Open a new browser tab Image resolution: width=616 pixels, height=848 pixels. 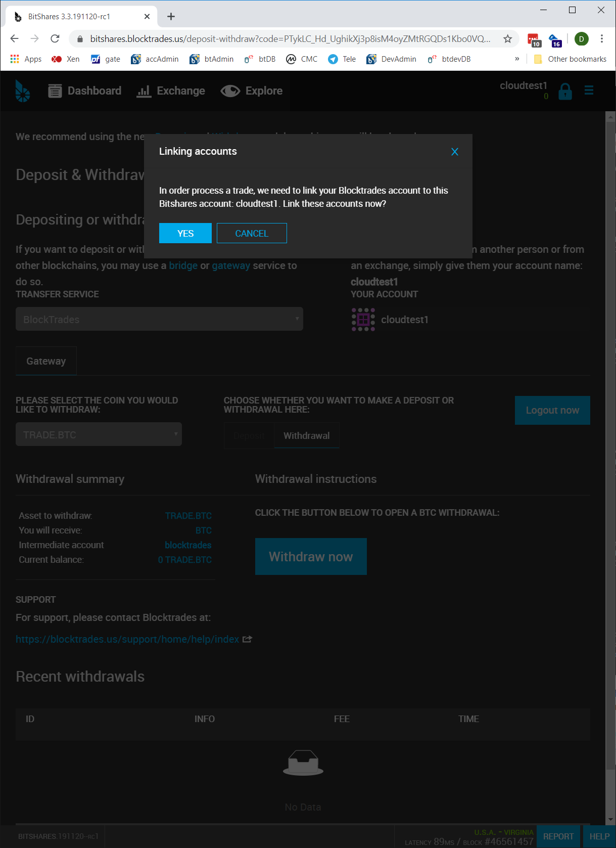point(171,17)
